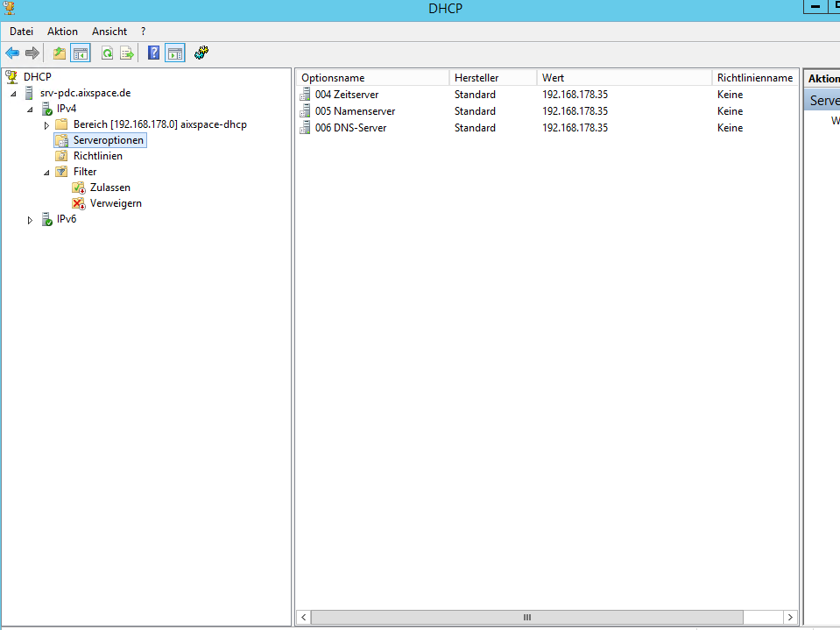
Task: Click the srv-pdc.aixspace.de server icon
Action: click(29, 93)
